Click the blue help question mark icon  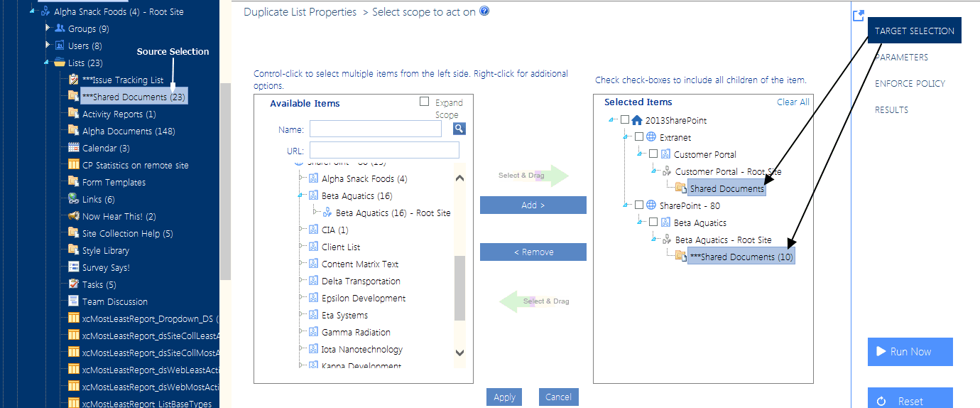484,11
